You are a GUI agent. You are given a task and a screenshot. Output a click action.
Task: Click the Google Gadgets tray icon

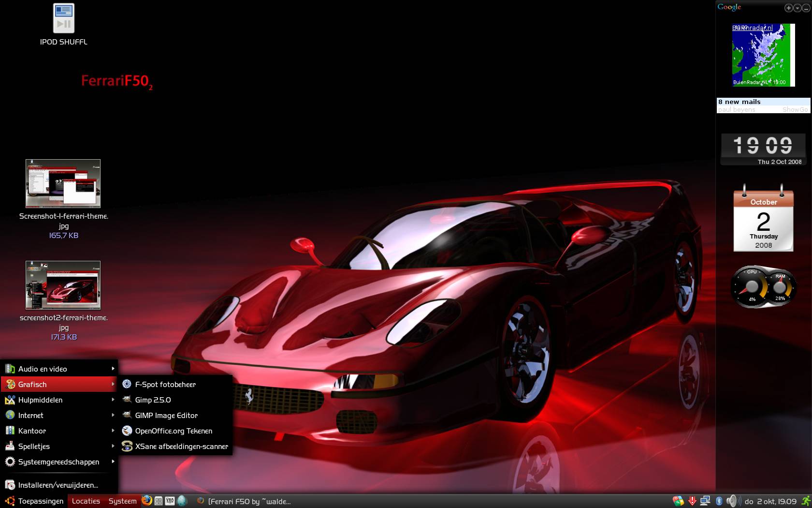[678, 501]
